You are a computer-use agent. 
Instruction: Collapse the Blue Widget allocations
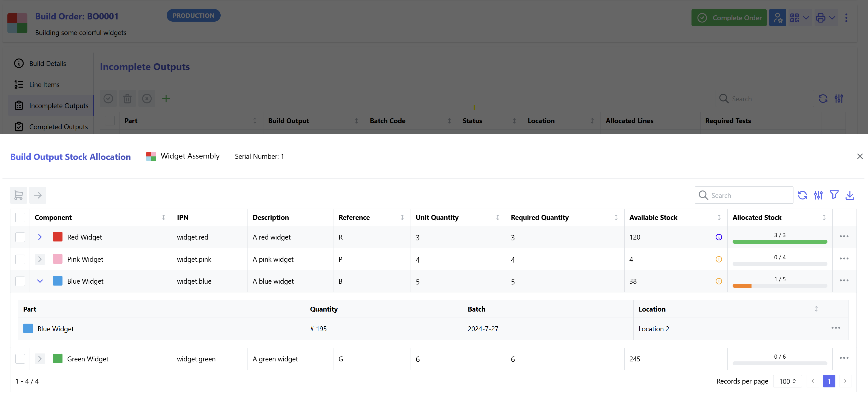click(40, 281)
